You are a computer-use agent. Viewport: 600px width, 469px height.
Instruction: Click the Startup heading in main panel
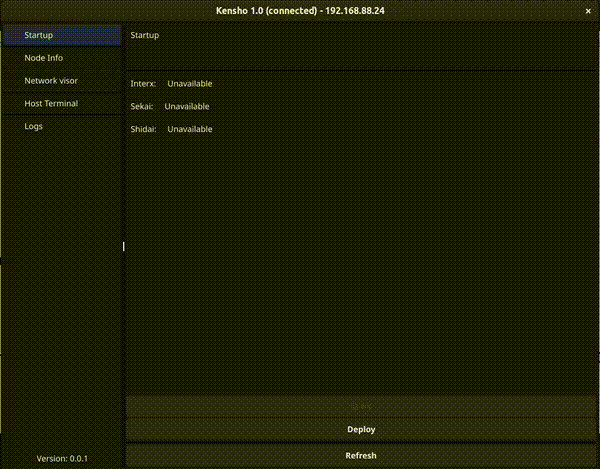pyautogui.click(x=144, y=35)
